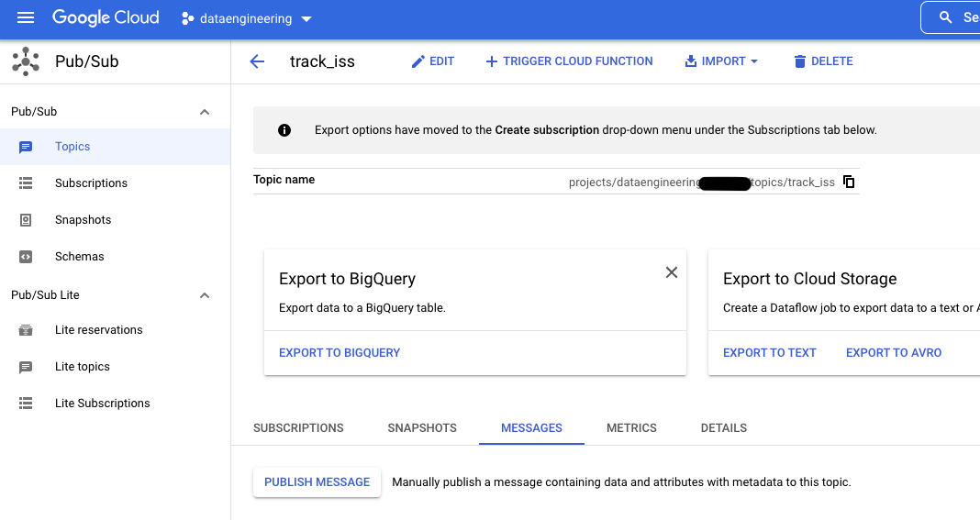
Task: Open the Details tab
Action: 723,428
